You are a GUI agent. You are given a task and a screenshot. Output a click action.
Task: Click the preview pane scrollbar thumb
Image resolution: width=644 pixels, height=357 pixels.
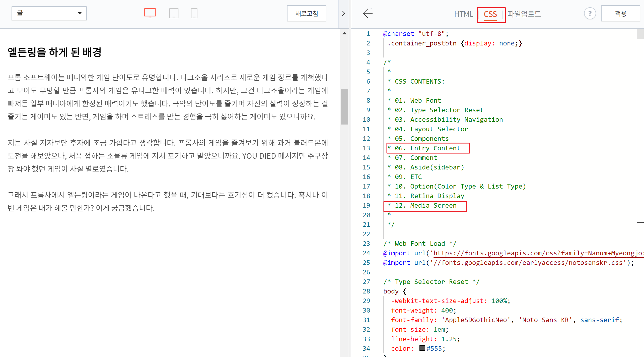coord(344,107)
